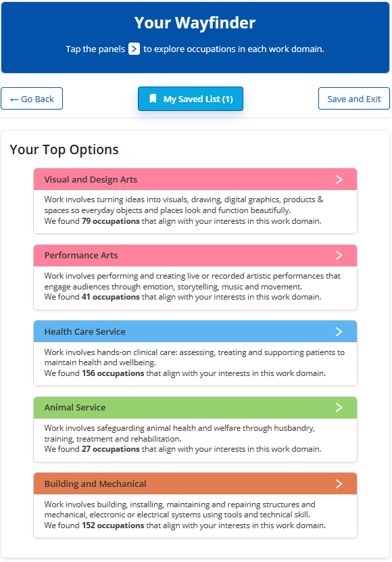Tap the Building and Mechanical arrow icon
The width and height of the screenshot is (392, 562).
click(339, 484)
